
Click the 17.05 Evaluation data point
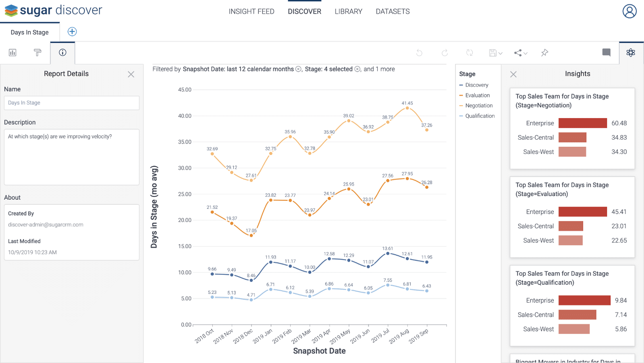(x=251, y=236)
